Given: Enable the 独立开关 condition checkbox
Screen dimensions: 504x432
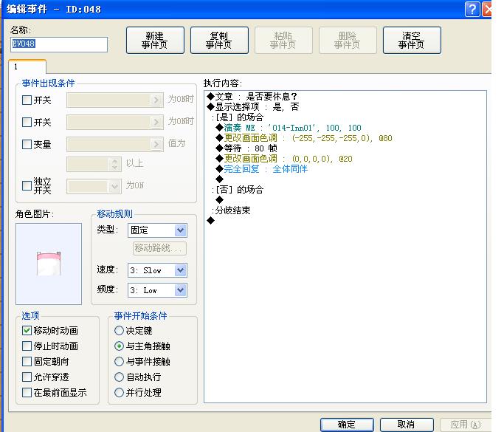Looking at the screenshot, I should click(x=27, y=185).
